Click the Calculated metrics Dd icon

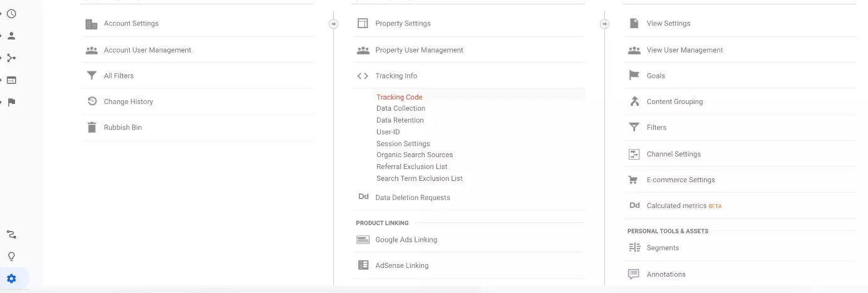634,205
